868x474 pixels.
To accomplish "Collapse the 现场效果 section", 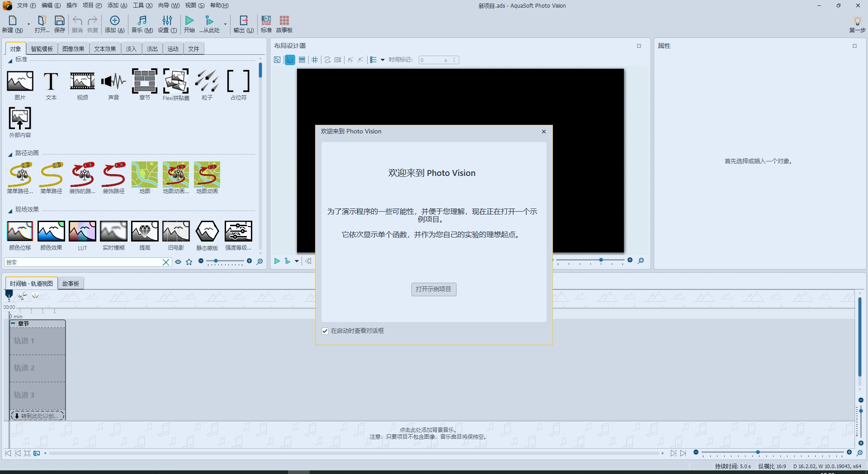I will [x=10, y=211].
